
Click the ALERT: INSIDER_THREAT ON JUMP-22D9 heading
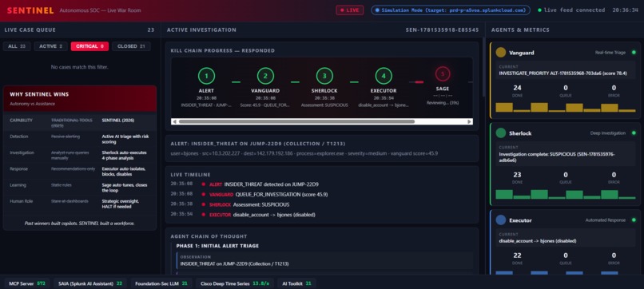click(x=258, y=144)
